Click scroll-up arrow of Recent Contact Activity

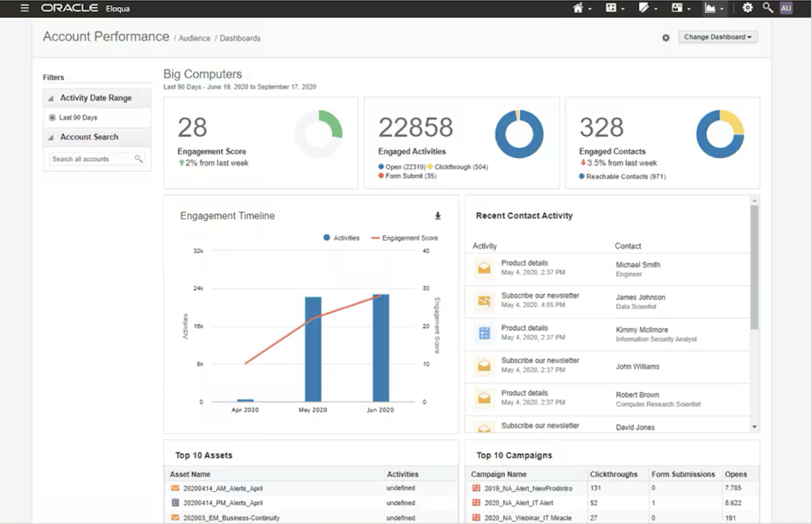point(754,201)
